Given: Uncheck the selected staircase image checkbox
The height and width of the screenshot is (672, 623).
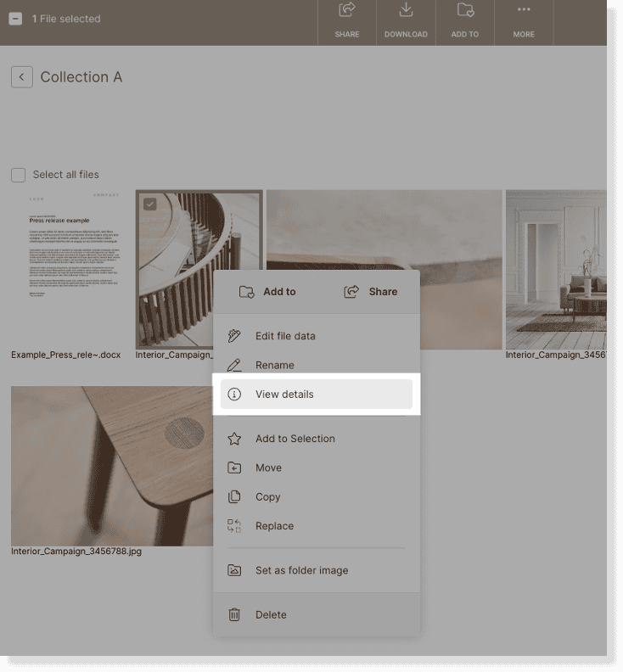Looking at the screenshot, I should [x=149, y=204].
